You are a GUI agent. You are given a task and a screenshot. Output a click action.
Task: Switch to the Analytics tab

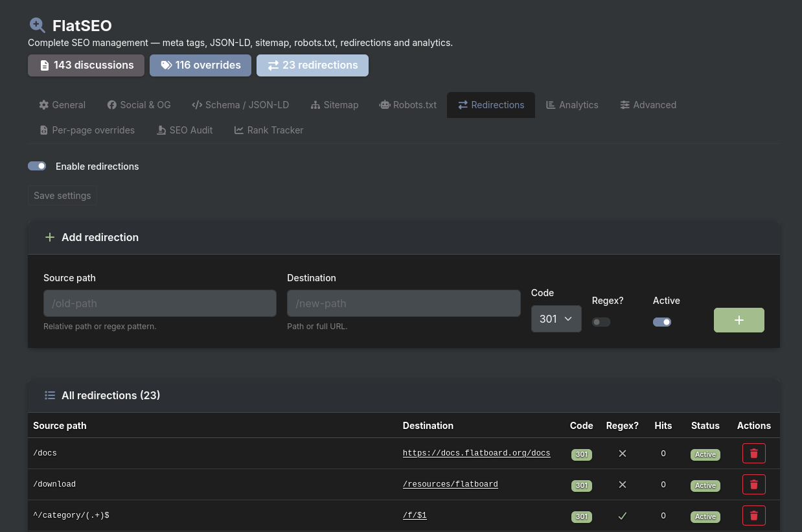click(x=572, y=105)
